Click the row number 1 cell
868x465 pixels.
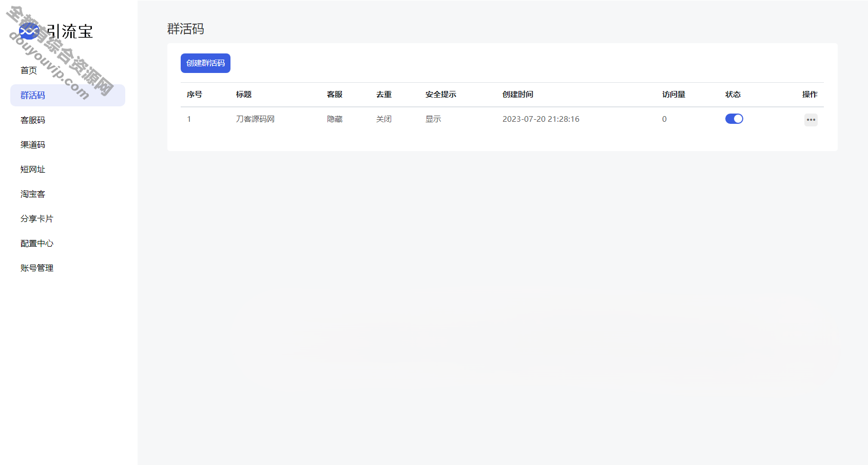pyautogui.click(x=189, y=119)
